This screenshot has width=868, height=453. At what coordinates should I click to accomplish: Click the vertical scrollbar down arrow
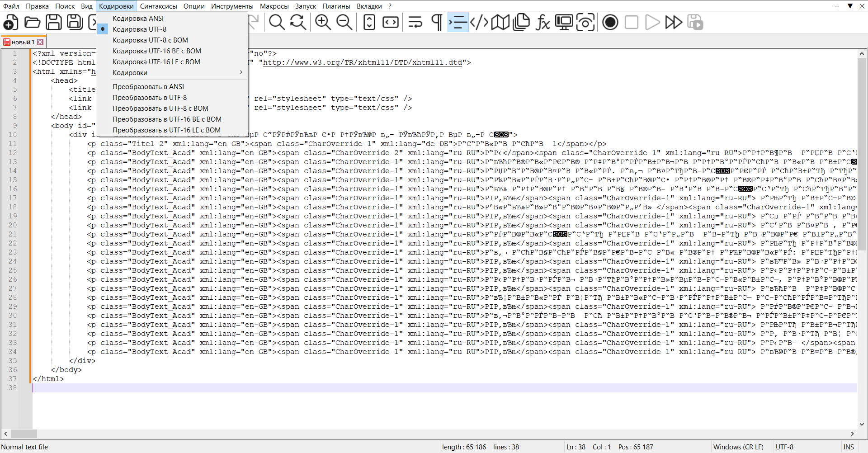[x=862, y=424]
